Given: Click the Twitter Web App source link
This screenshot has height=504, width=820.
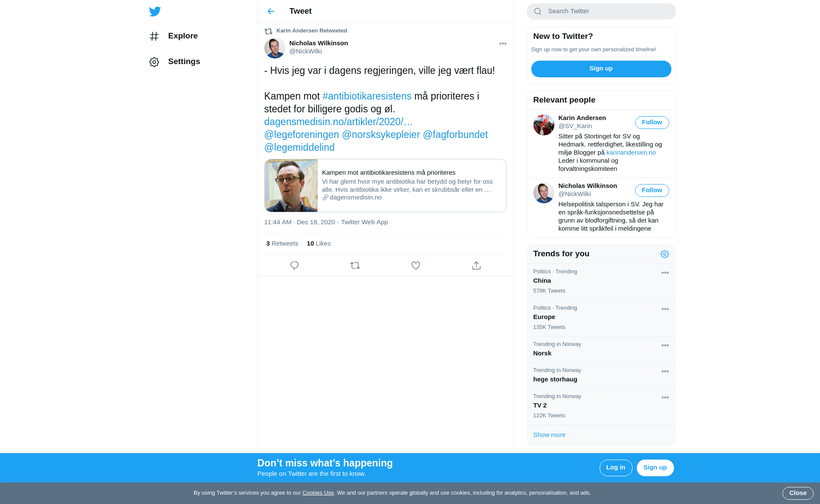Looking at the screenshot, I should [364, 222].
